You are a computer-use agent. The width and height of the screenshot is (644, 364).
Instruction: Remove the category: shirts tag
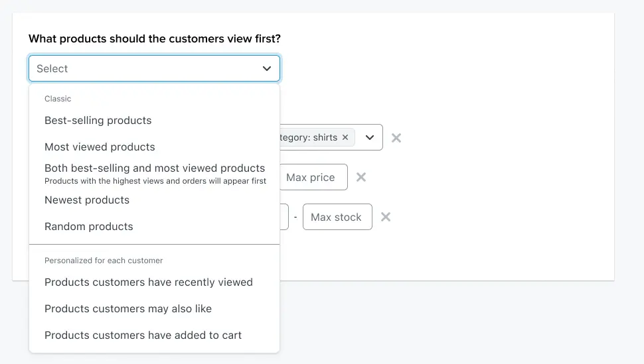coord(345,138)
